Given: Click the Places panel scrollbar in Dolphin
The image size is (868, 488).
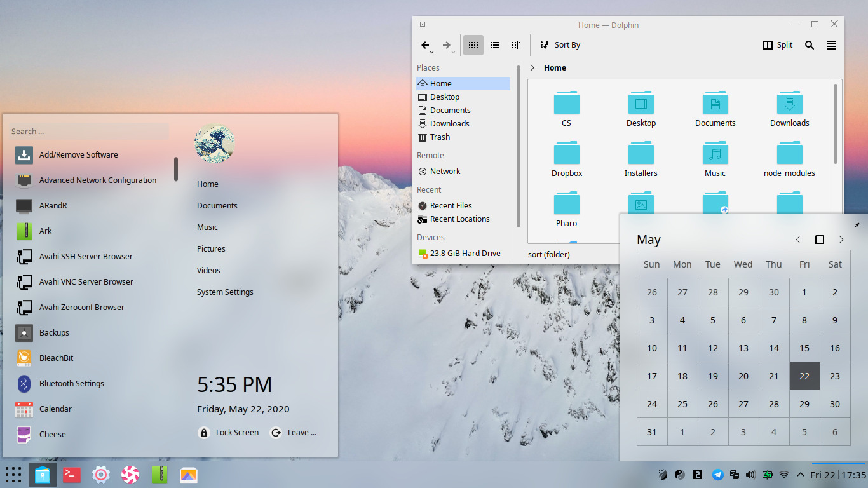Looking at the screenshot, I should tap(519, 146).
